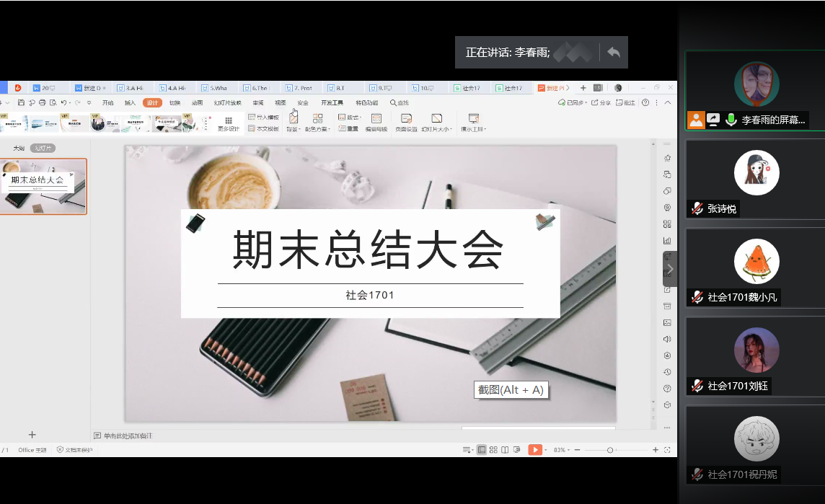Open a new document tab with plus
The width and height of the screenshot is (825, 504).
point(583,88)
